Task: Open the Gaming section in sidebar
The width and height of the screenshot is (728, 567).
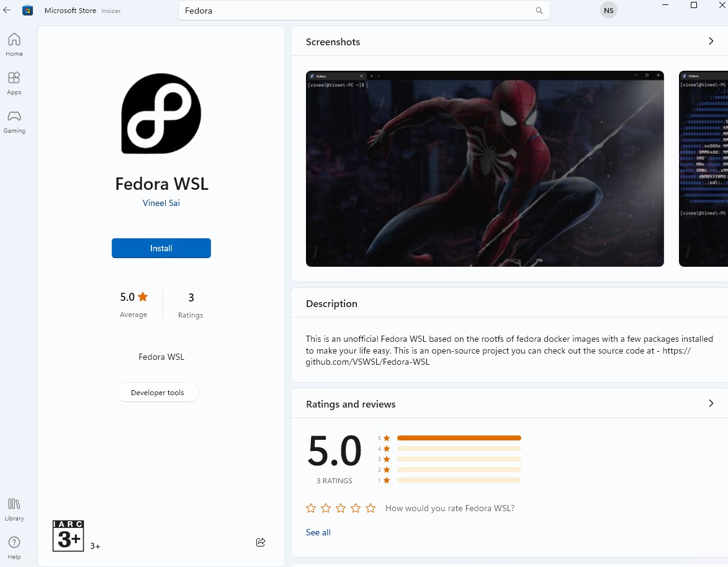Action: [14, 122]
